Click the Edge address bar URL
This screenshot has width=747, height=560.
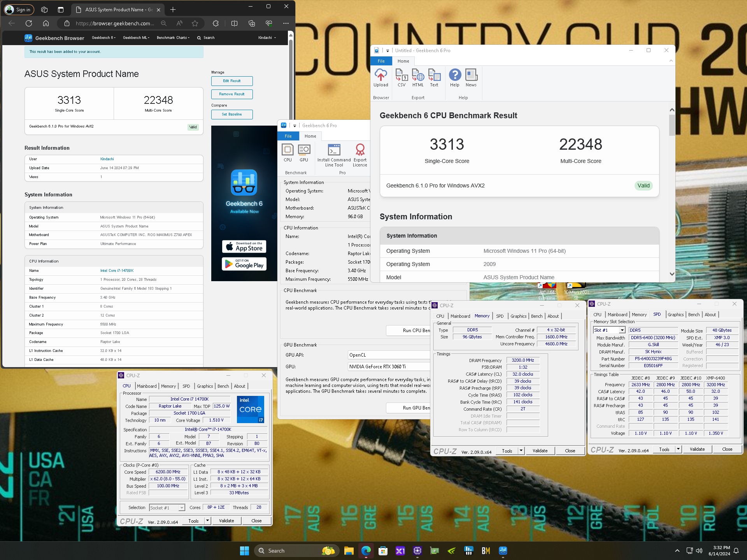115,23
